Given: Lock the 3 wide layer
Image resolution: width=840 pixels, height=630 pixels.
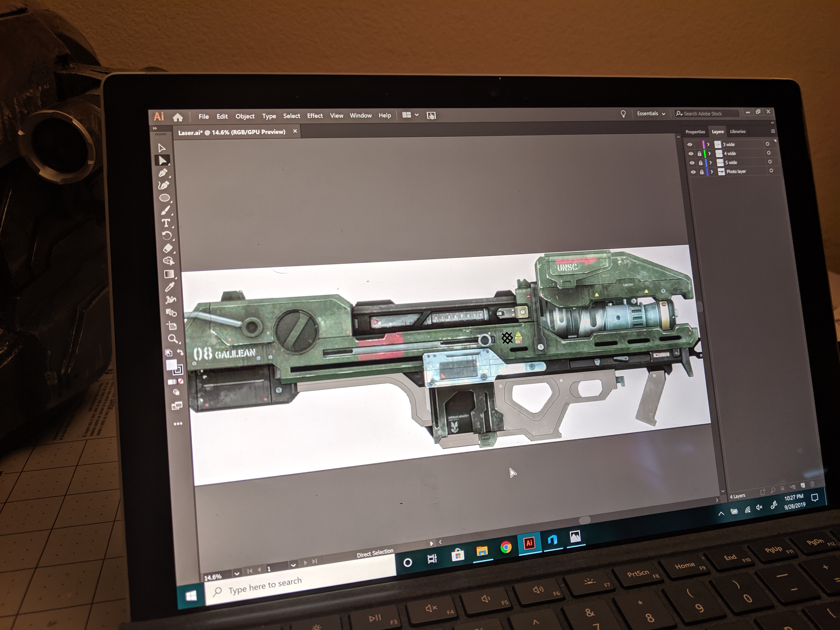Looking at the screenshot, I should click(x=699, y=145).
